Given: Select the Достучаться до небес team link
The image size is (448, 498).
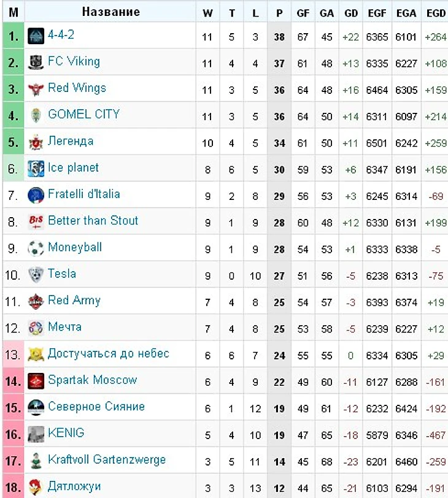Looking at the screenshot, I should [109, 353].
